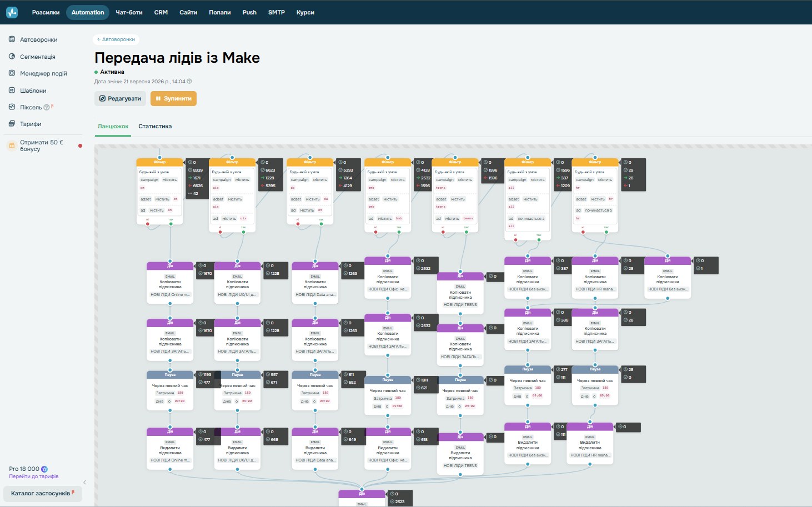Follow the Перейти до тарифів link
812x507 pixels.
tap(34, 476)
